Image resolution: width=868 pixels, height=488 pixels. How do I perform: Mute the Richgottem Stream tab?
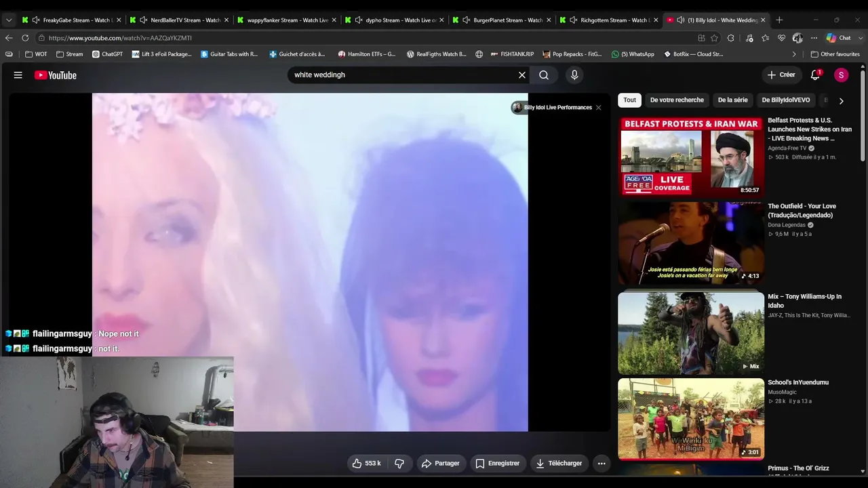[573, 20]
